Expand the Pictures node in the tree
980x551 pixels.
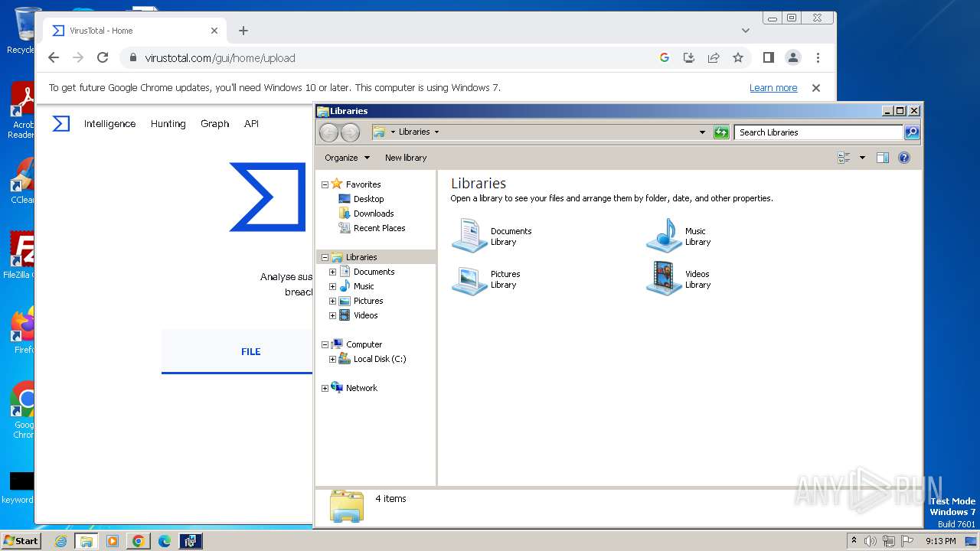332,301
